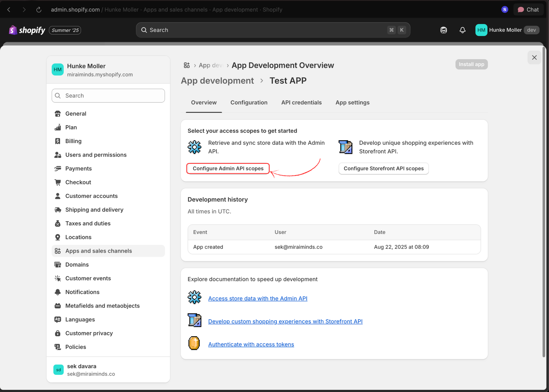Screen dimensions: 549x392
Task: Click the masked-face developer icon beside the bell
Action: coord(443,30)
